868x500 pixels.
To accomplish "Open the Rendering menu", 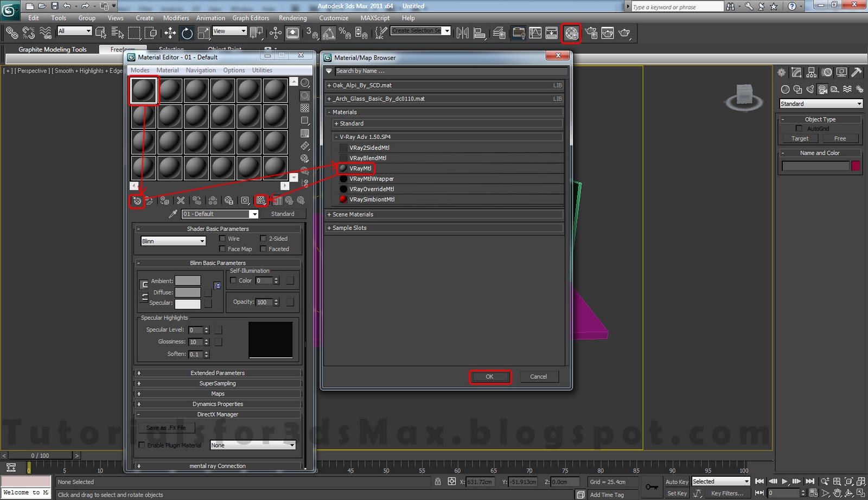I will click(x=292, y=18).
